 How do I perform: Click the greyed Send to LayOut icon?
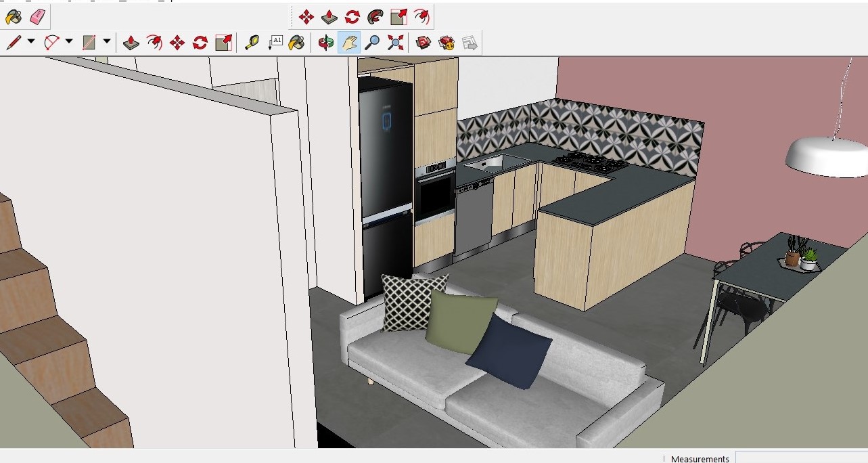[x=470, y=43]
